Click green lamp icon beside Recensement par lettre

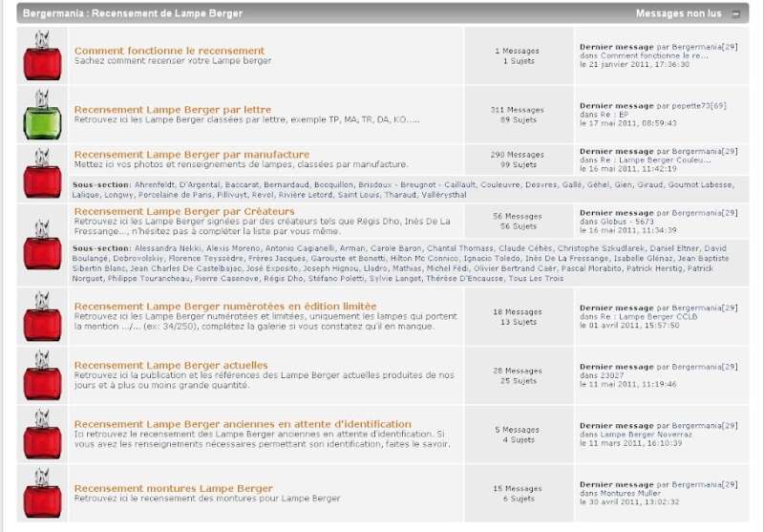(x=41, y=115)
